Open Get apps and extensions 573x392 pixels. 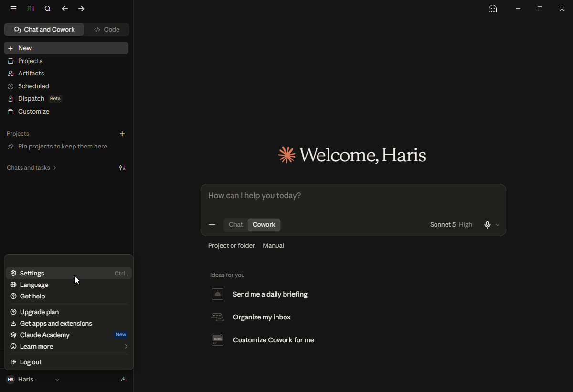(69, 323)
